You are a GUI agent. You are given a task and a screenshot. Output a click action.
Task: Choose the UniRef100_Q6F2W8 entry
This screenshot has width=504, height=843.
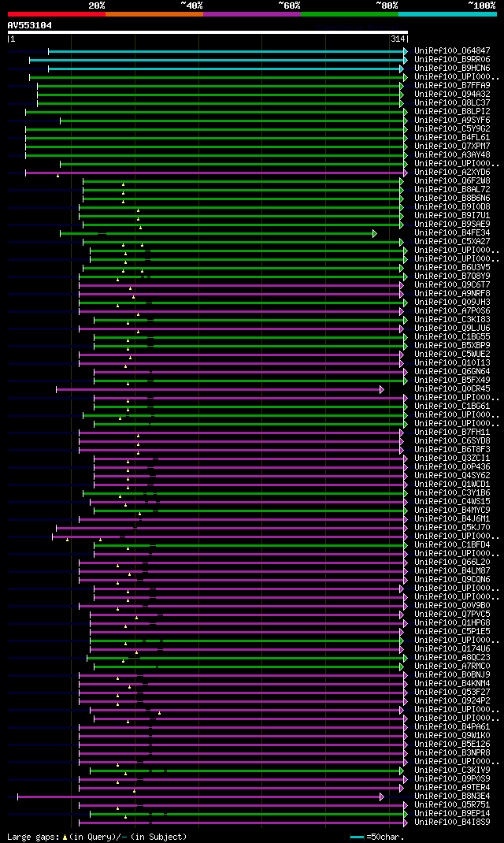pos(452,180)
